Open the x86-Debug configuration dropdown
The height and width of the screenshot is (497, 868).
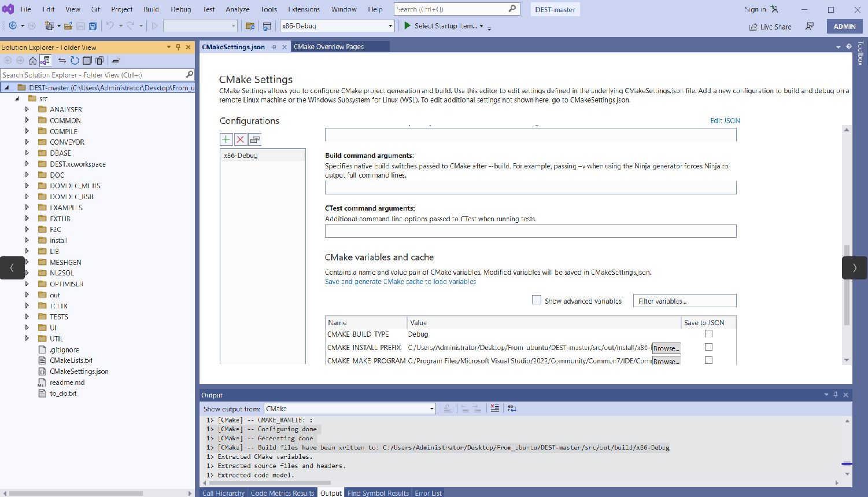(x=390, y=26)
